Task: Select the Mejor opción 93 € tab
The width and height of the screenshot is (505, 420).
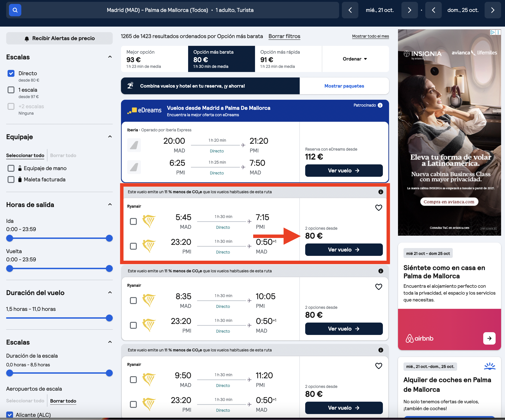Action: (x=154, y=59)
